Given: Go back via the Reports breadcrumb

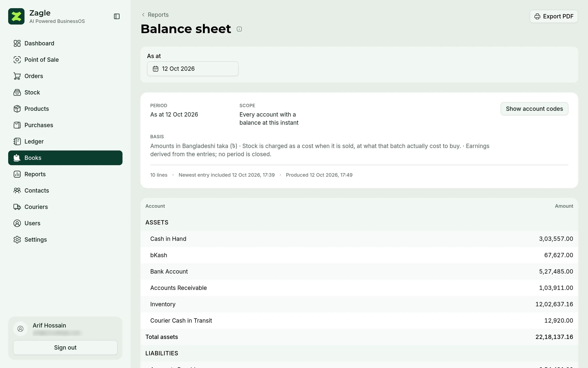Looking at the screenshot, I should 155,15.
